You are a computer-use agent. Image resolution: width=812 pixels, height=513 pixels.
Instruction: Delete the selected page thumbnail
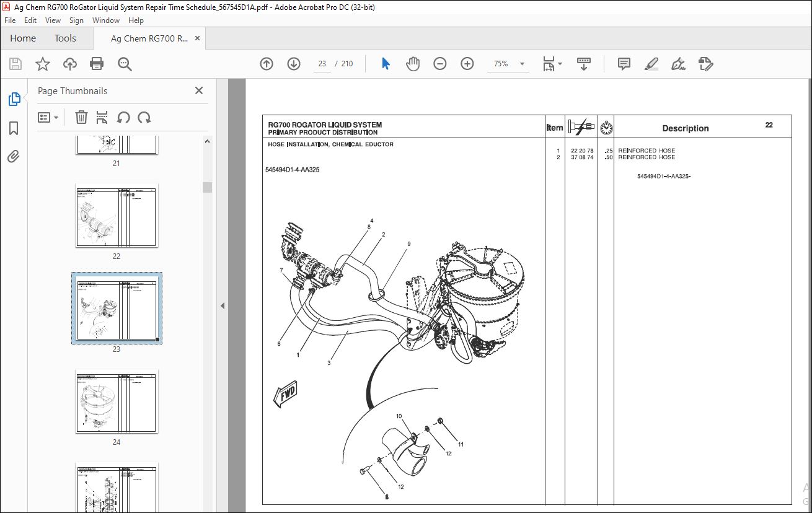(81, 117)
